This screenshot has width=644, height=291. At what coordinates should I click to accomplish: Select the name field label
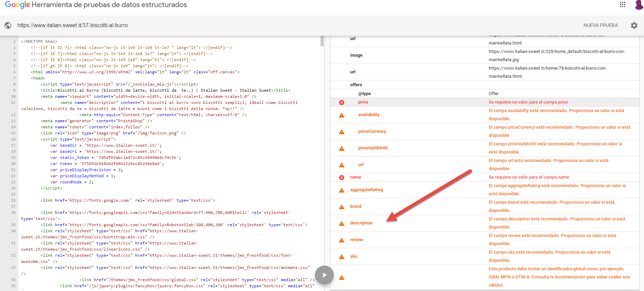(x=356, y=177)
